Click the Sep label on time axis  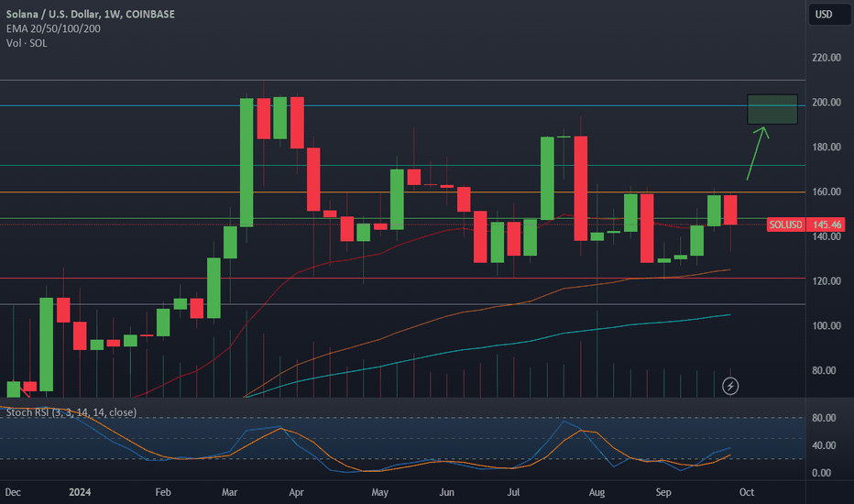[662, 492]
